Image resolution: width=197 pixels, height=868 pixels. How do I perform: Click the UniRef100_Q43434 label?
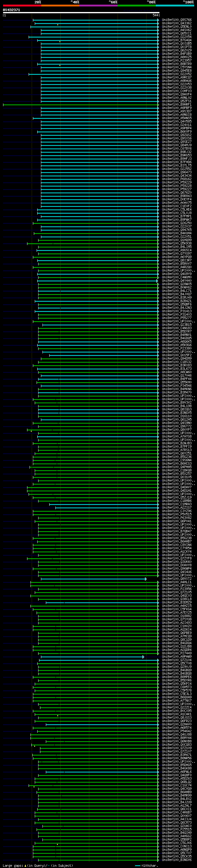coord(177,176)
